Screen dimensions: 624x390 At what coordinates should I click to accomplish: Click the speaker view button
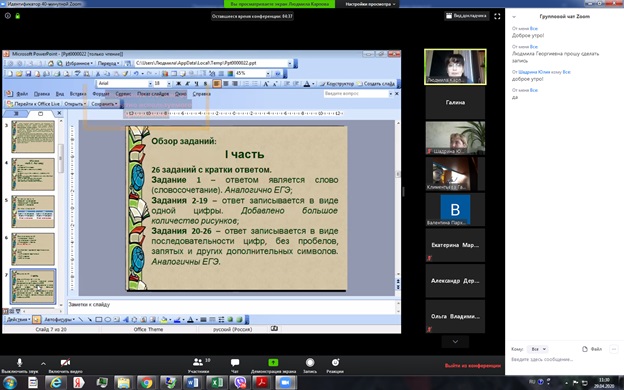point(466,16)
